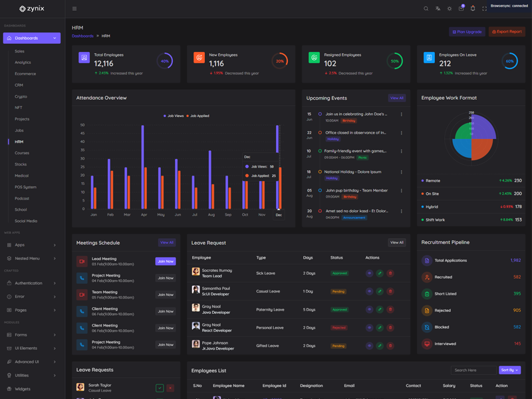
Task: Toggle the Job Applied legend series
Action: click(199, 116)
